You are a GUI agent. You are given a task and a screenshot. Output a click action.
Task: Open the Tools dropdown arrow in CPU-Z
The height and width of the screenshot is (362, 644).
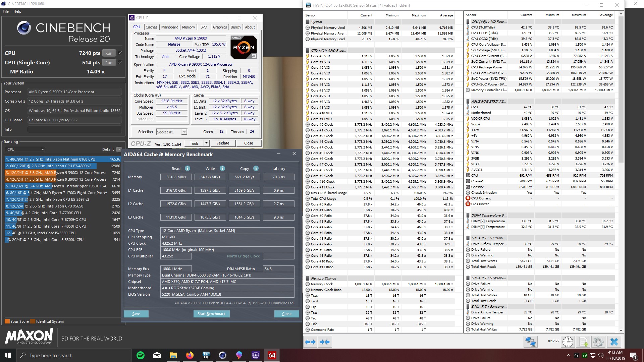point(206,143)
